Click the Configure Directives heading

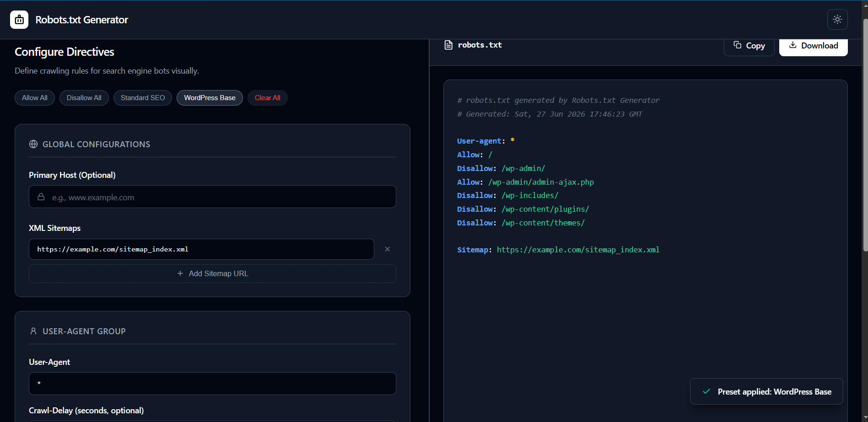point(65,52)
